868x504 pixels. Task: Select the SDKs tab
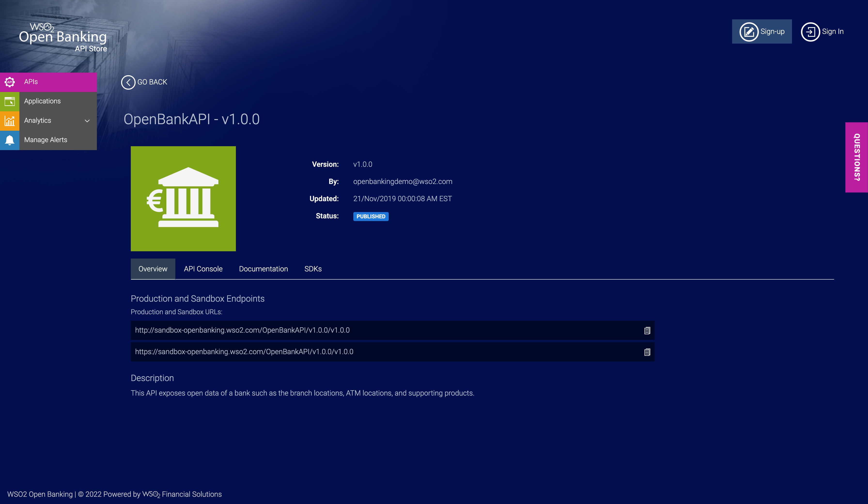click(313, 269)
